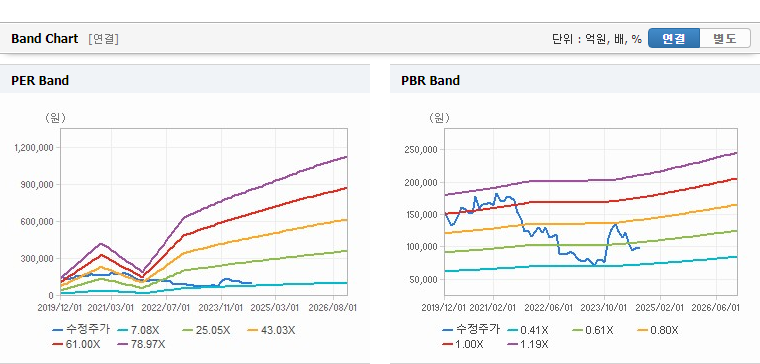Image resolution: width=760 pixels, height=364 pixels.
Task: Click the 2026/06/01 date label
Action: coord(716,307)
